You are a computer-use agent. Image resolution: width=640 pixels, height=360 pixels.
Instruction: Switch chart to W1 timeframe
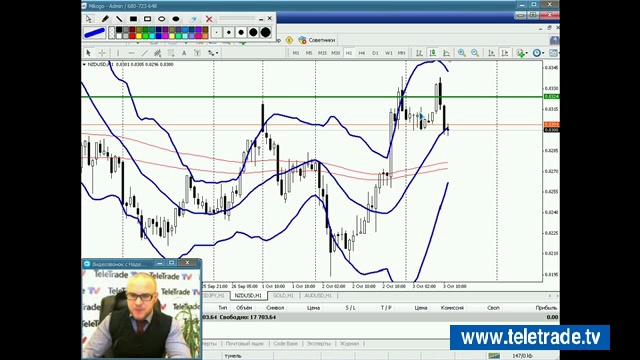point(389,53)
